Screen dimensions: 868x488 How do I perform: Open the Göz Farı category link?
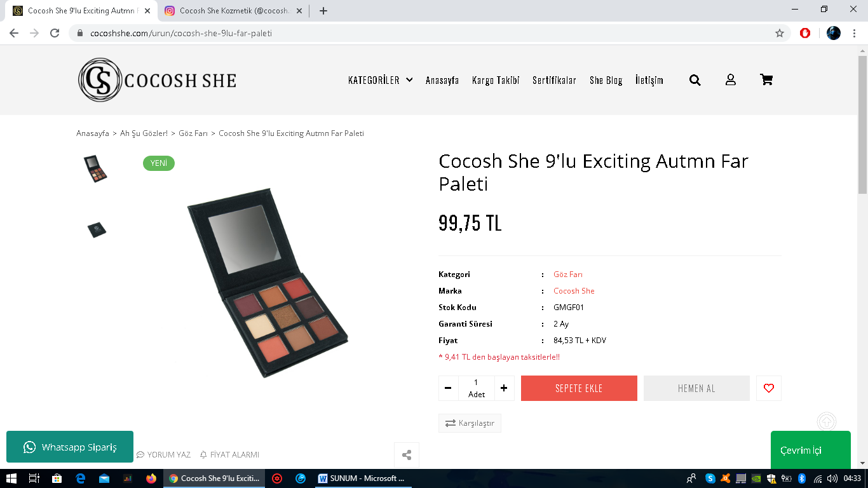coord(567,274)
